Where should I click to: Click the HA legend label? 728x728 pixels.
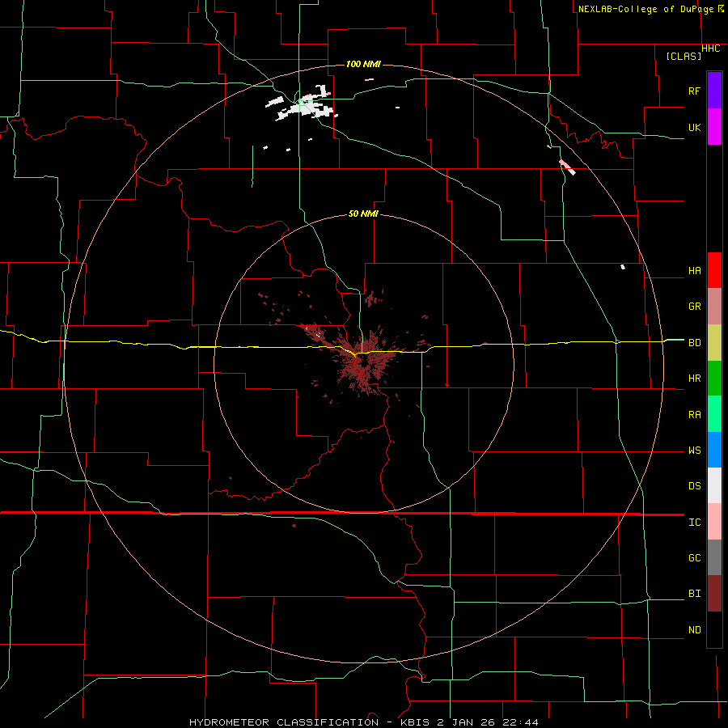click(694, 271)
